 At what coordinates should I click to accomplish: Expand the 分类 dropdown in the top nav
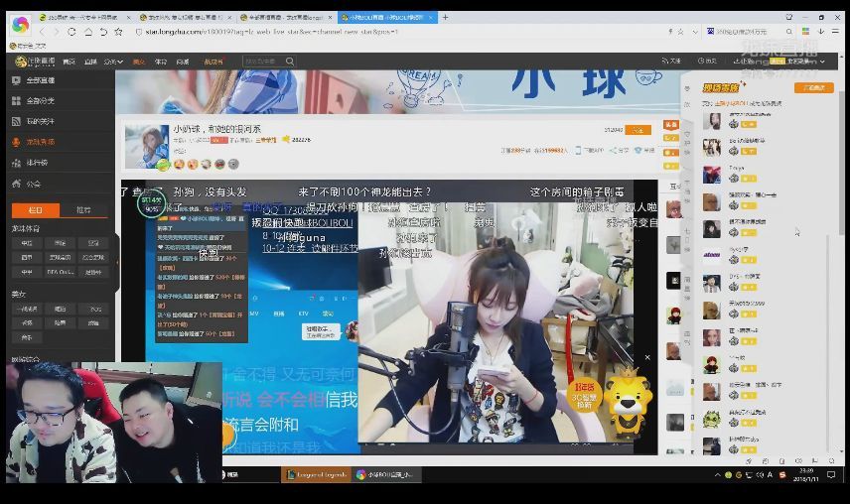[x=113, y=62]
